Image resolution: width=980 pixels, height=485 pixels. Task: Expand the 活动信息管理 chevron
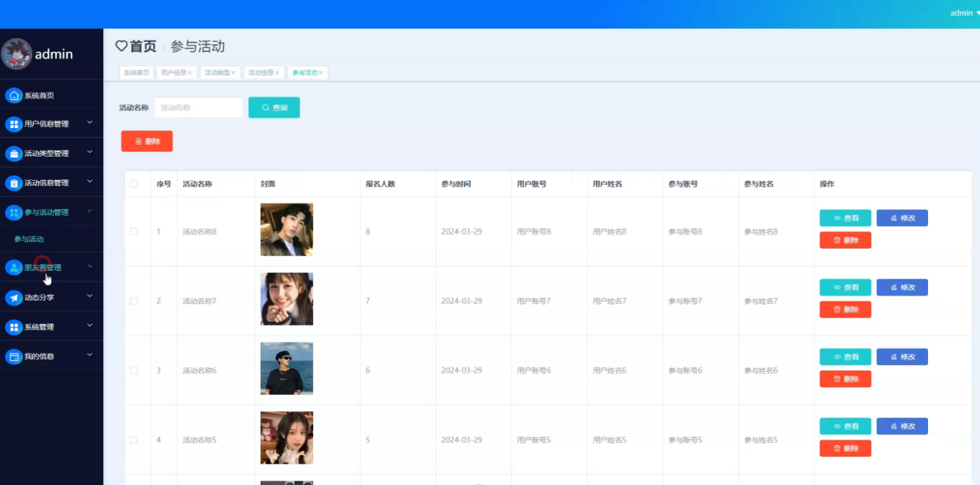[x=90, y=181]
